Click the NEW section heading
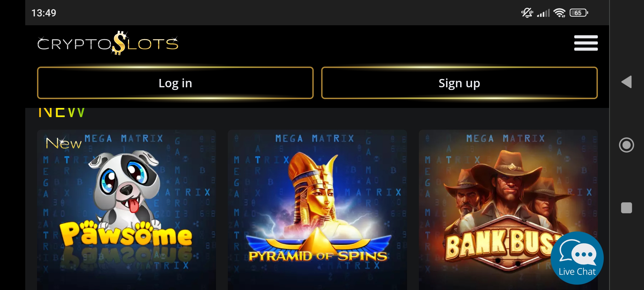 point(61,113)
